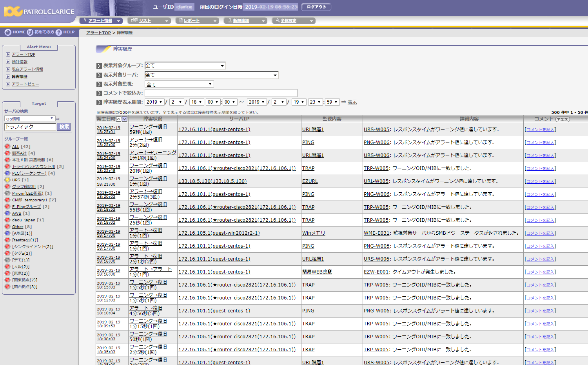588x365 pixels.
Task: Open the 新規追加 menu
Action: tap(245, 20)
